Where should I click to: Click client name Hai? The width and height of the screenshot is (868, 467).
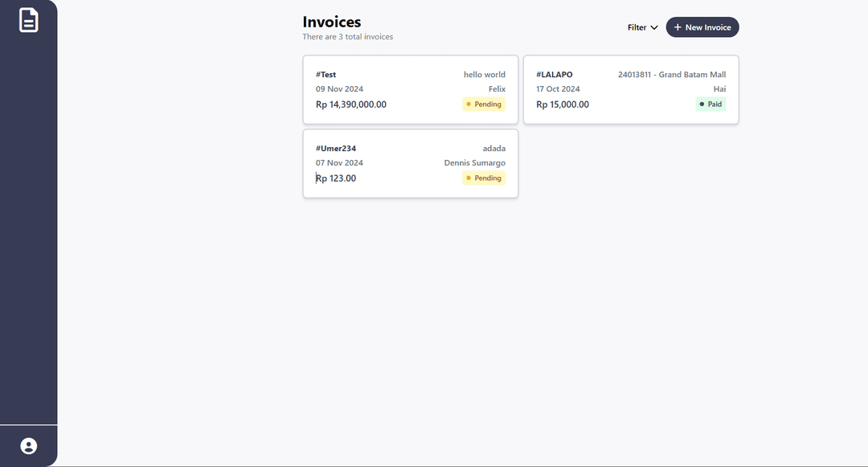tap(719, 89)
